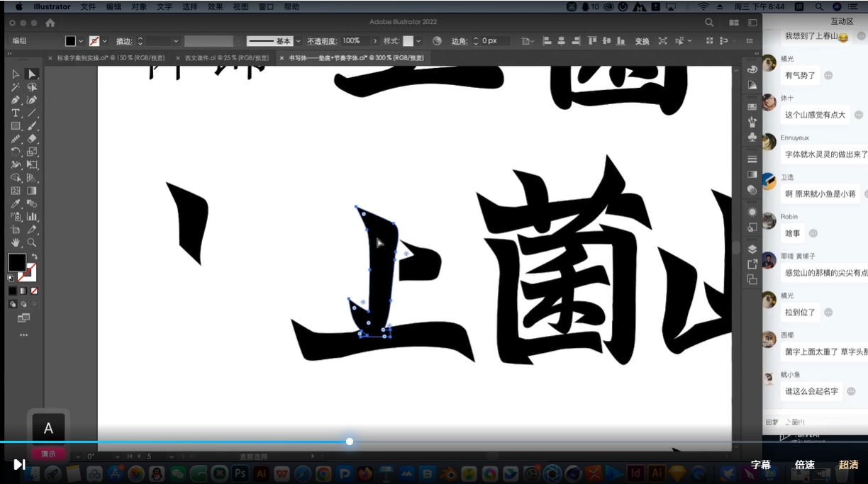Click the 变换 transform link
Viewport: 868px width, 484px height.
click(642, 41)
